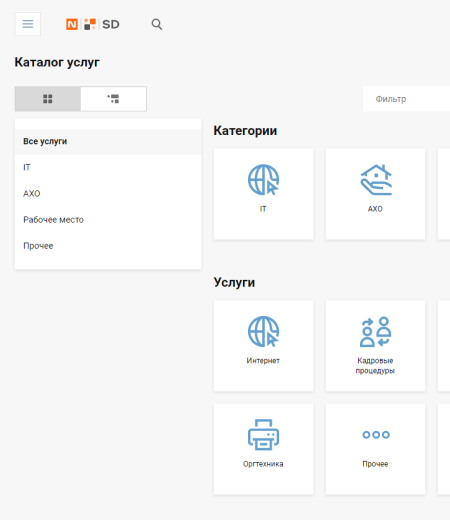
Task: Select Все услуги in sidebar
Action: (x=108, y=141)
